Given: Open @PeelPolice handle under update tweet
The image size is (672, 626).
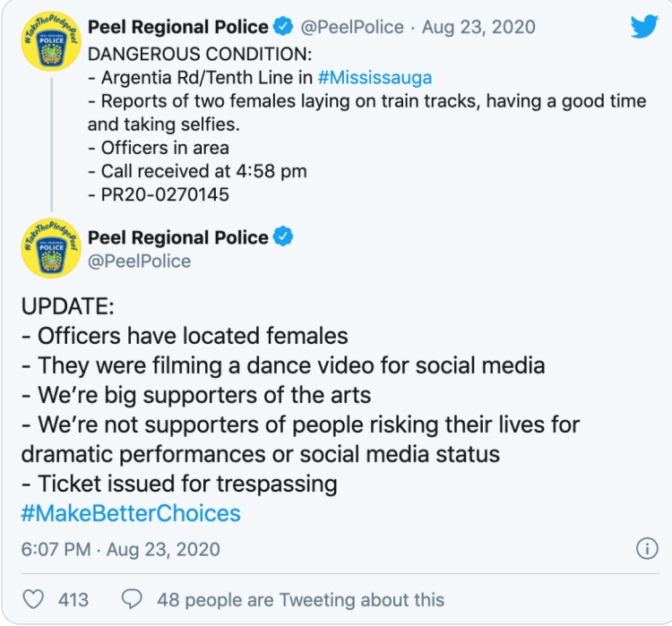Looking at the screenshot, I should point(139,261).
